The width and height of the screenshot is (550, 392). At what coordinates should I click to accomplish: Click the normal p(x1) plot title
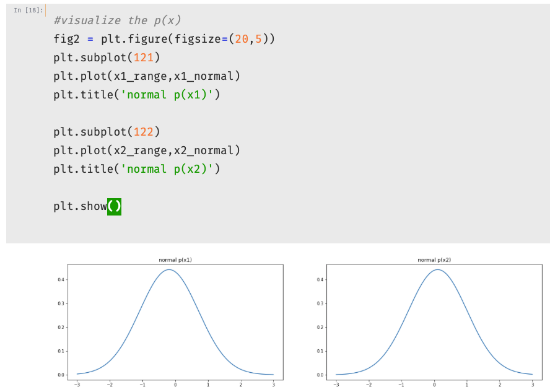click(x=175, y=260)
